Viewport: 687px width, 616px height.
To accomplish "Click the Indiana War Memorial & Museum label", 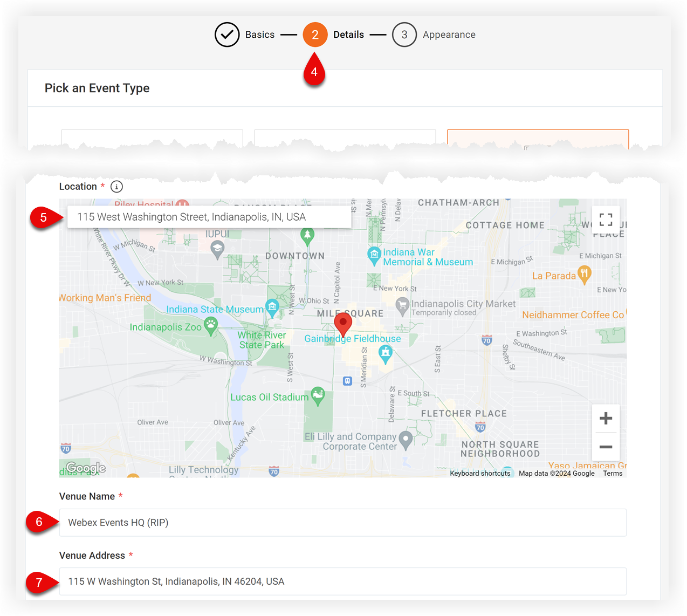I will point(428,257).
